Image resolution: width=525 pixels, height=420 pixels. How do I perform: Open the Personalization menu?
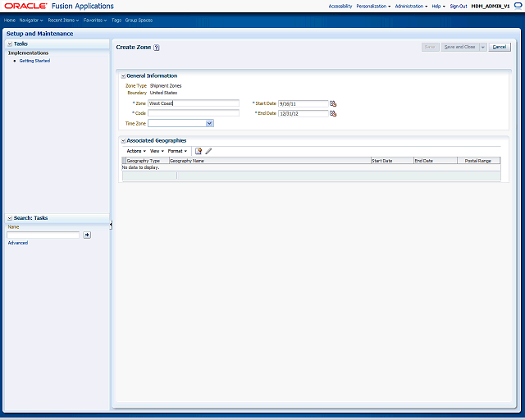point(373,6)
